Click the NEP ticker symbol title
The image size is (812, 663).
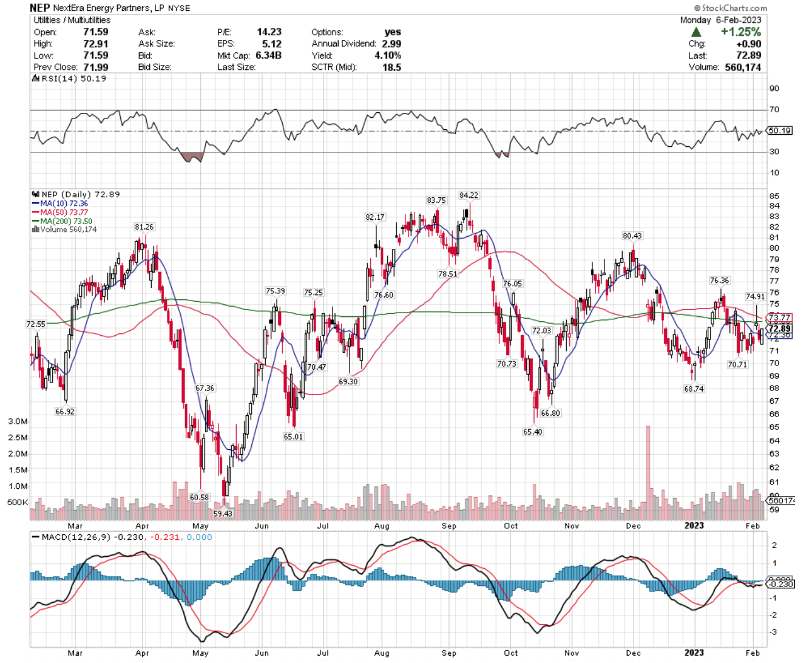pyautogui.click(x=39, y=8)
